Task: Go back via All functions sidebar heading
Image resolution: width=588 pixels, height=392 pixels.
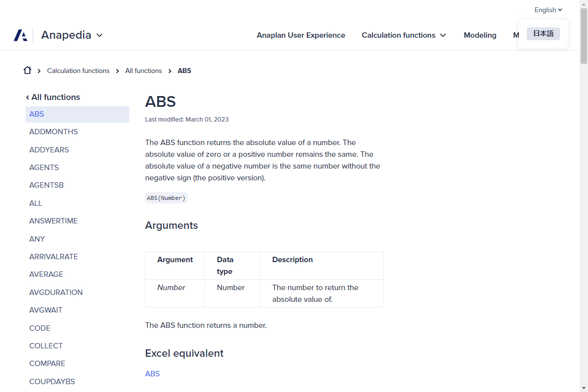Action: pyautogui.click(x=53, y=97)
